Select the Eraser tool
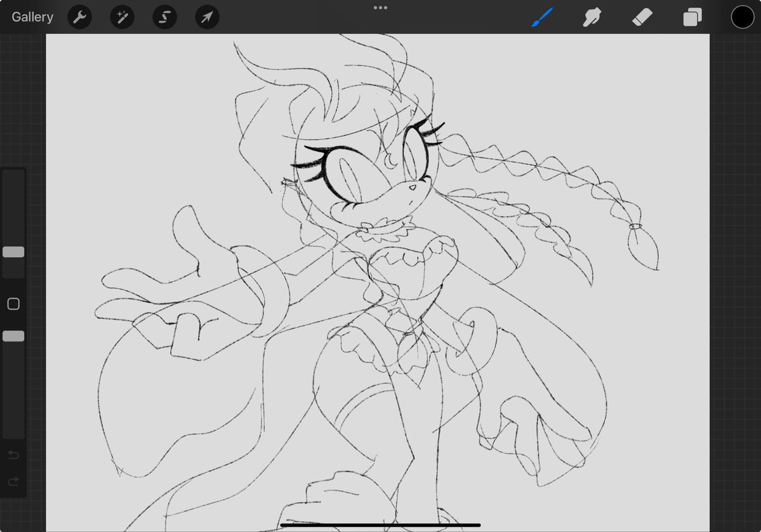The height and width of the screenshot is (532, 761). 642,17
